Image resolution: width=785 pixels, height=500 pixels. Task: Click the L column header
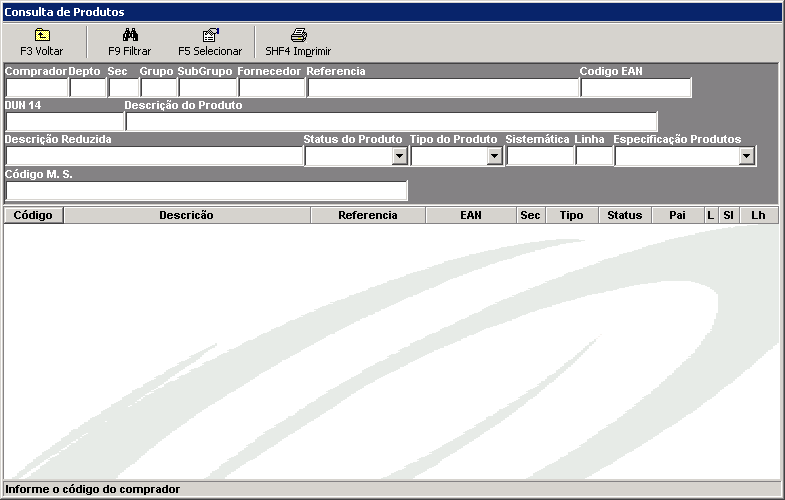tap(711, 215)
